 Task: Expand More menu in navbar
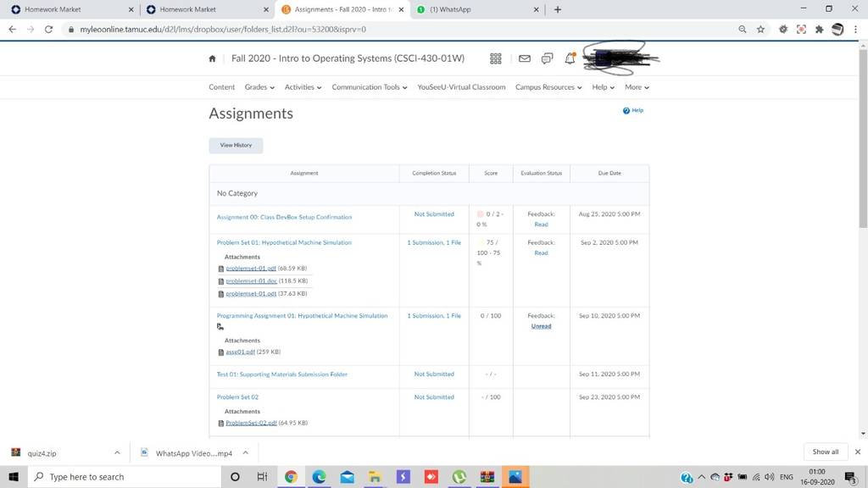637,87
